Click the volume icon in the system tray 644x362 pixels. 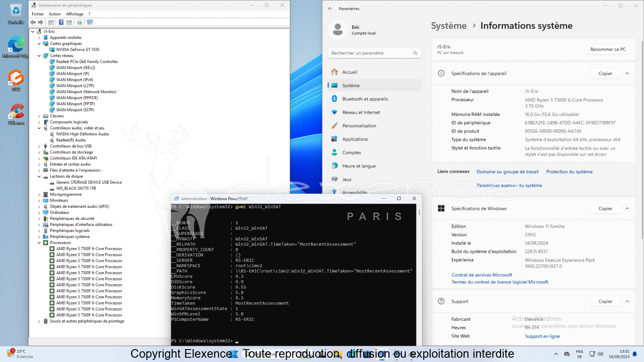[600, 354]
